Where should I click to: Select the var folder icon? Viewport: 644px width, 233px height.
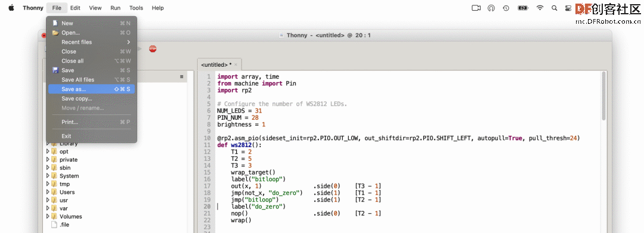pyautogui.click(x=54, y=209)
